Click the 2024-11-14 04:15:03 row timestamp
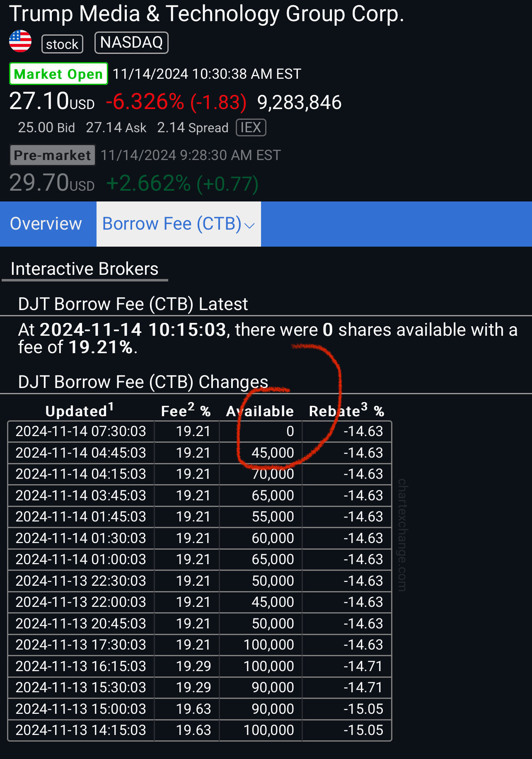 pos(81,474)
